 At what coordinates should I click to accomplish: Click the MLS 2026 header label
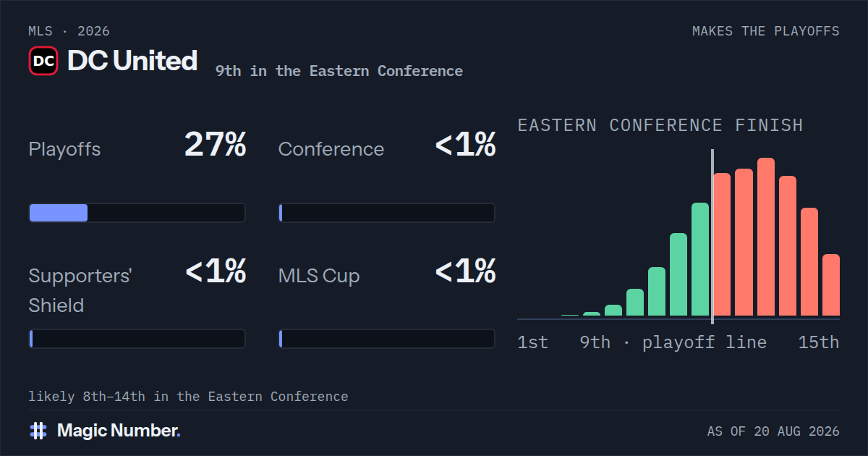point(69,31)
